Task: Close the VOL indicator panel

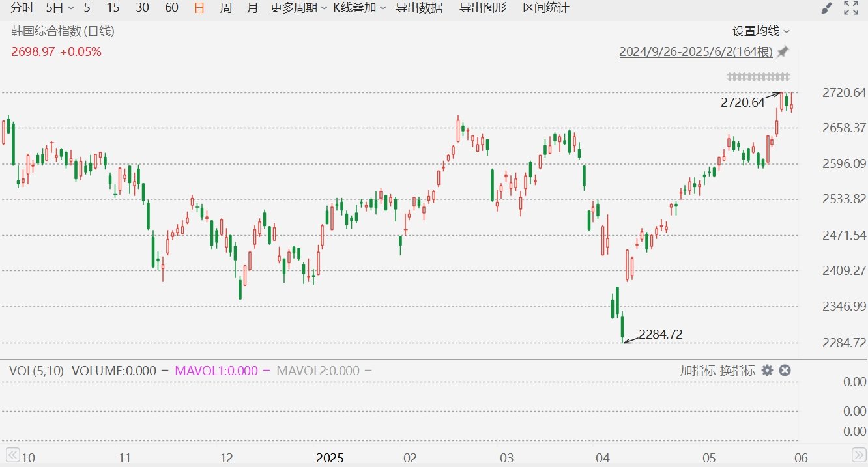Action: click(785, 370)
